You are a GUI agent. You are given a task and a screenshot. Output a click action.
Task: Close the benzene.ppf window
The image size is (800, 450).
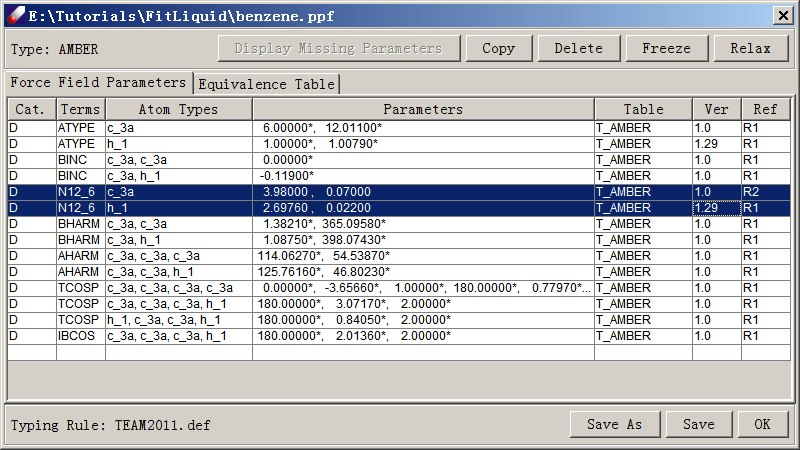[x=783, y=15]
